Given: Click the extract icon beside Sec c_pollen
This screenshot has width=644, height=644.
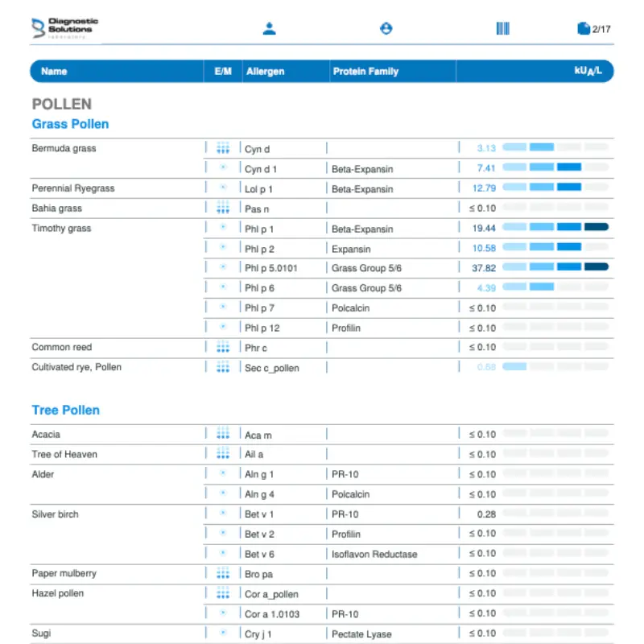Looking at the screenshot, I should (x=223, y=367).
